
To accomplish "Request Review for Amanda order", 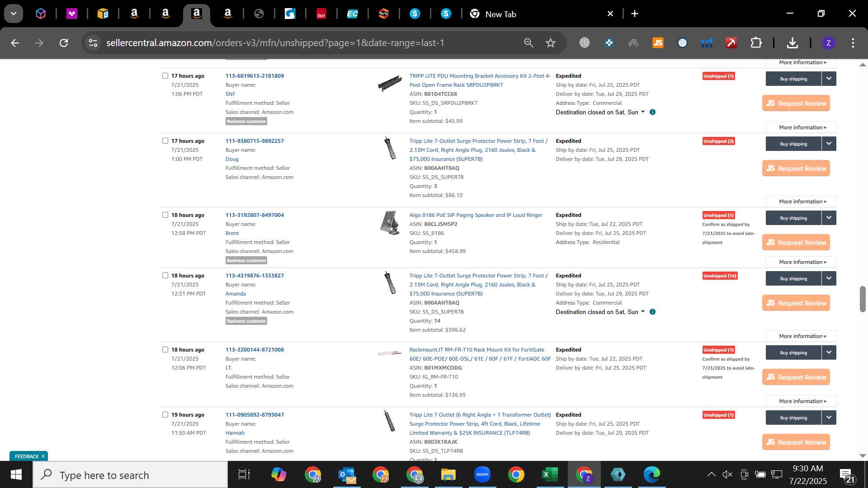I will coord(796,303).
